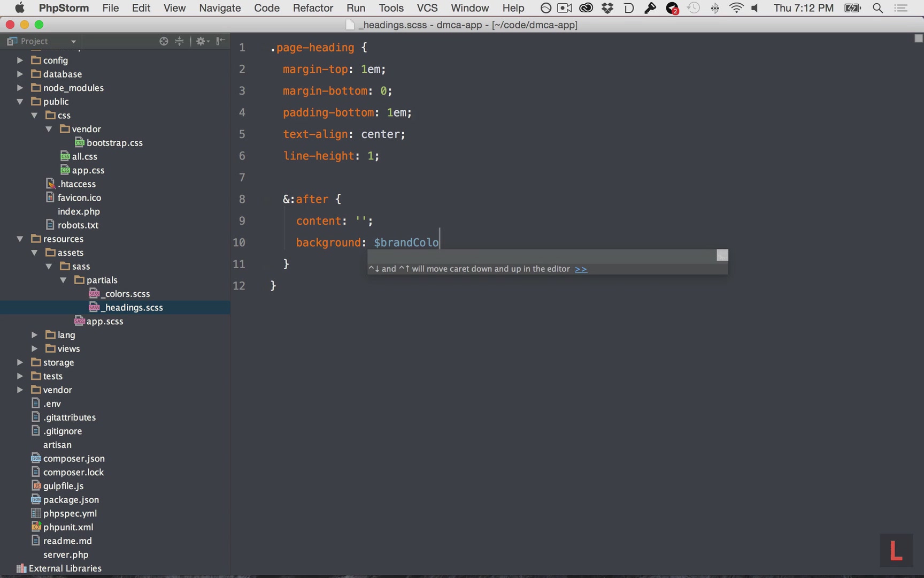Open the Project panel gear settings menu
The height and width of the screenshot is (578, 924).
click(203, 41)
